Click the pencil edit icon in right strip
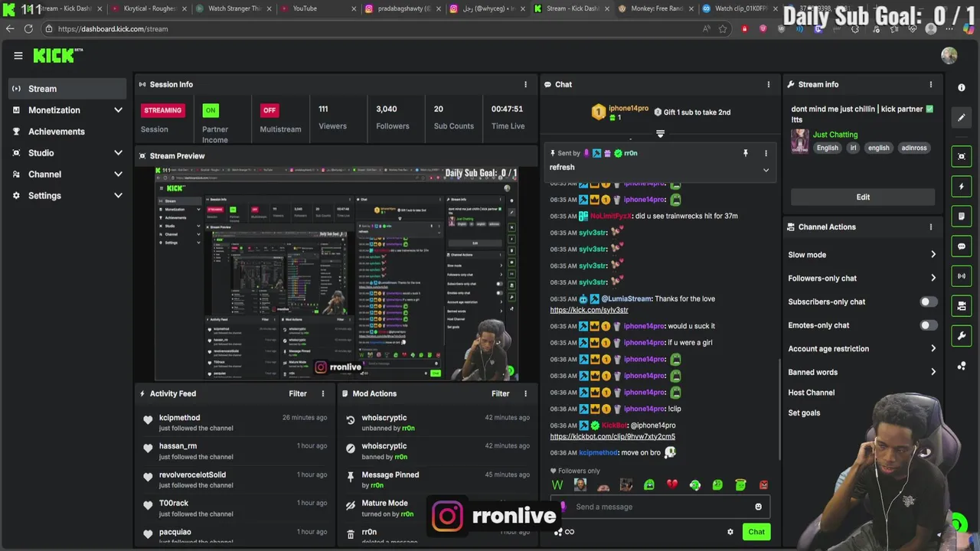This screenshot has width=980, height=551. pyautogui.click(x=962, y=118)
